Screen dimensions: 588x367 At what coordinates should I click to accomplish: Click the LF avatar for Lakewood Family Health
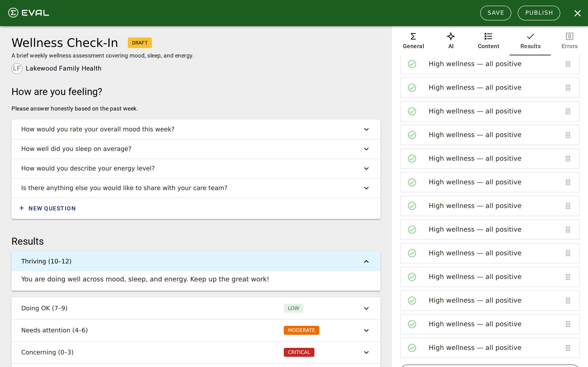[17, 69]
